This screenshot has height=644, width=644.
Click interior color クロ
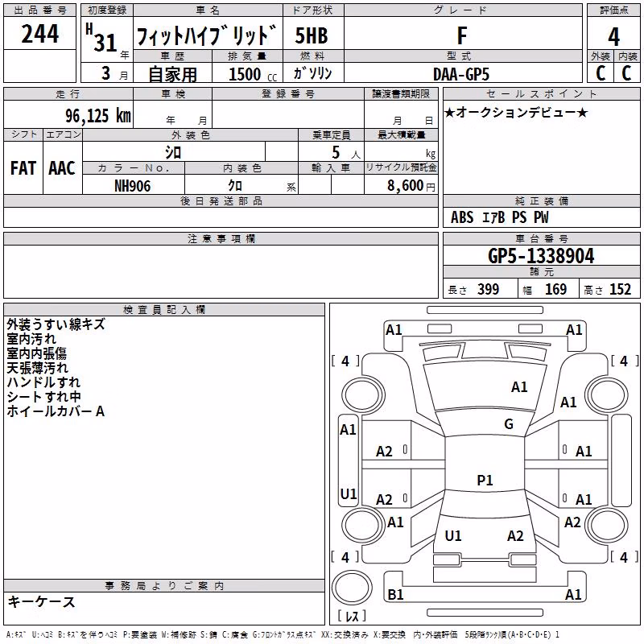[235, 186]
